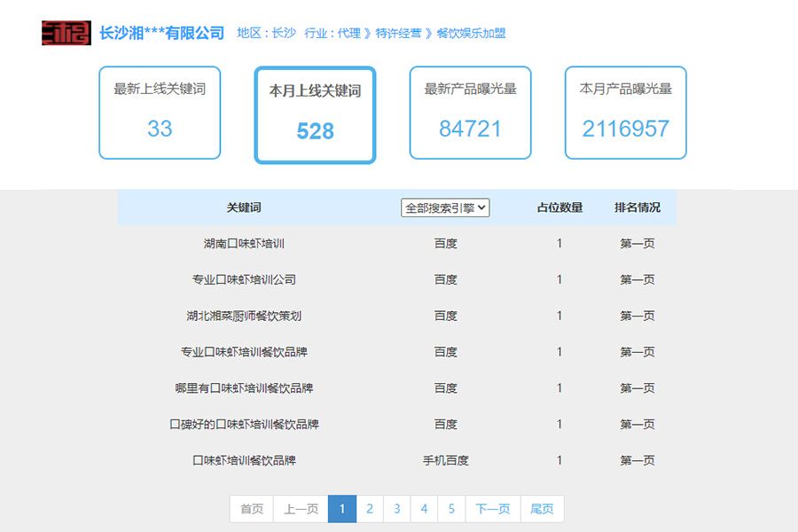
Task: Select page 5 in pagination
Action: coord(452,509)
